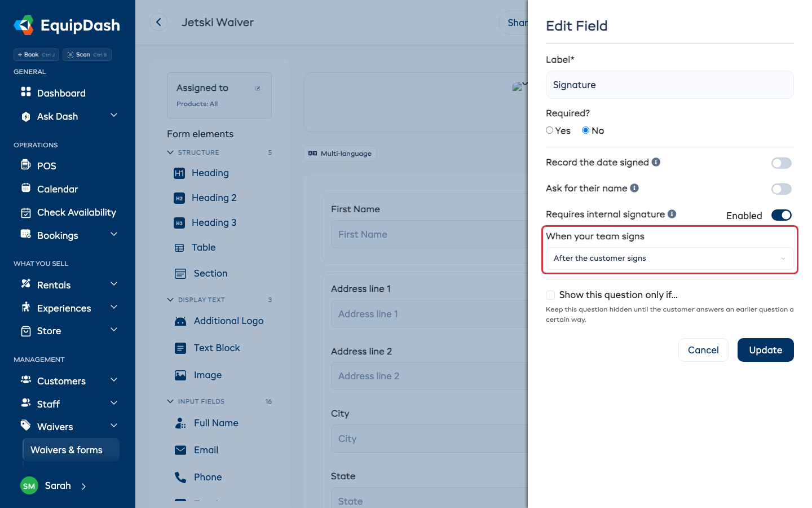
Task: Open When your team signs dropdown
Action: click(670, 259)
